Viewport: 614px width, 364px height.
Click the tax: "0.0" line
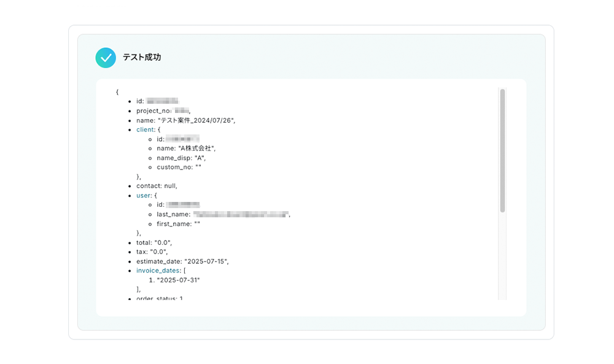[152, 252]
